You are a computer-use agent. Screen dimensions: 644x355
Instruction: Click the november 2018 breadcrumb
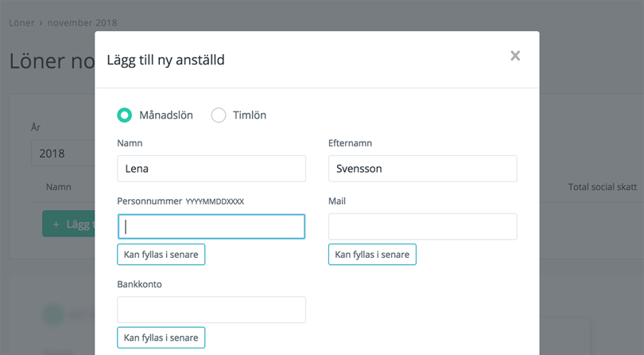pyautogui.click(x=82, y=23)
